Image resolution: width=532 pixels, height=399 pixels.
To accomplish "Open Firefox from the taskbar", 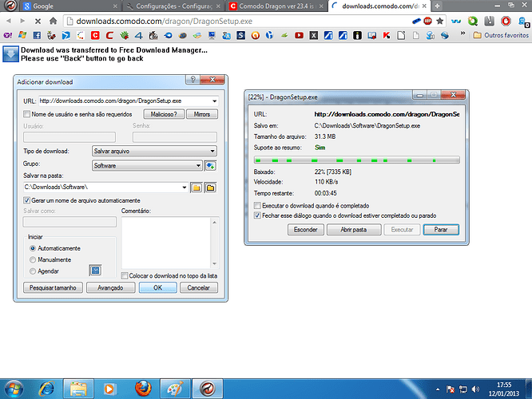I will [x=143, y=389].
